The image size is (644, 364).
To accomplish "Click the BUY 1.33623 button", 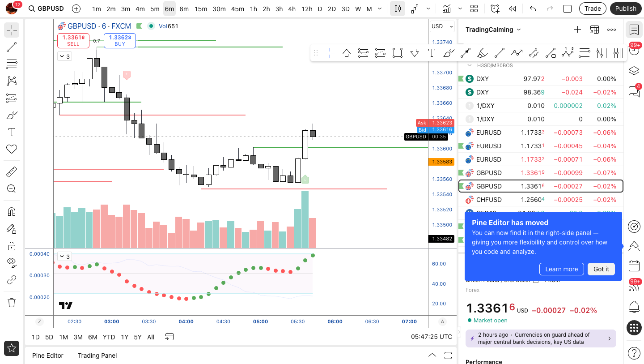I will (120, 41).
